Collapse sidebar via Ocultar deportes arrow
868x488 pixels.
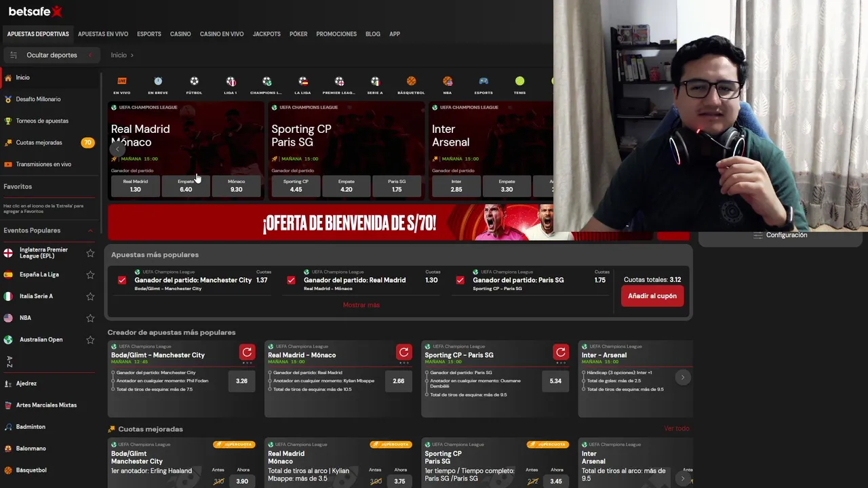coord(90,55)
